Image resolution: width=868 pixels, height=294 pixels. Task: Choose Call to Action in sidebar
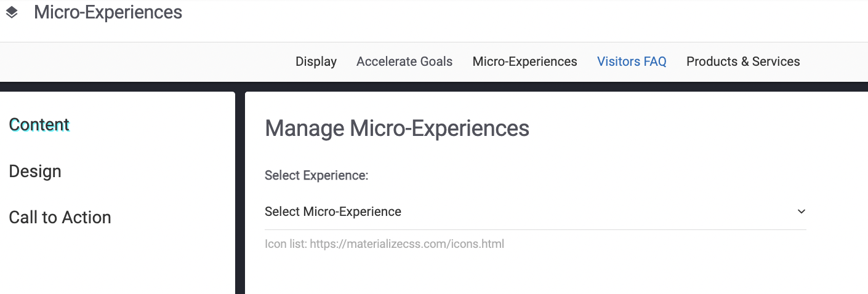pos(60,217)
